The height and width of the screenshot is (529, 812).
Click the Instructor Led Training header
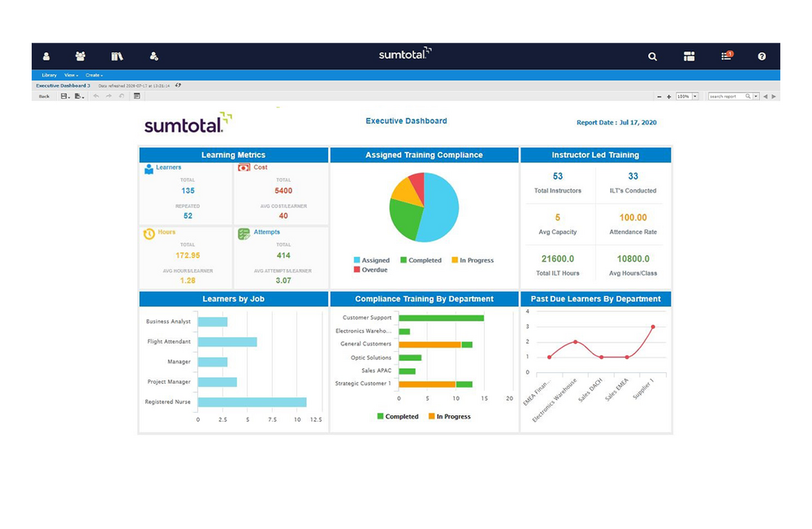tap(595, 155)
